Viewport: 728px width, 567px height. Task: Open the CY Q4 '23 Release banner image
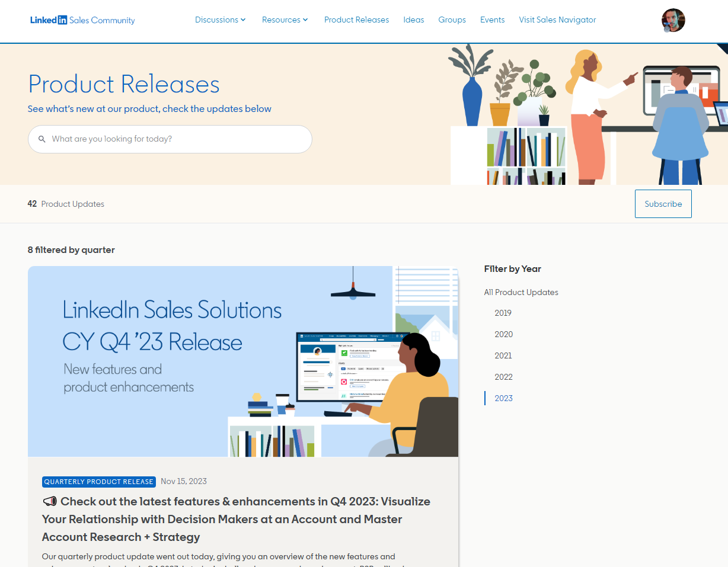click(x=243, y=361)
